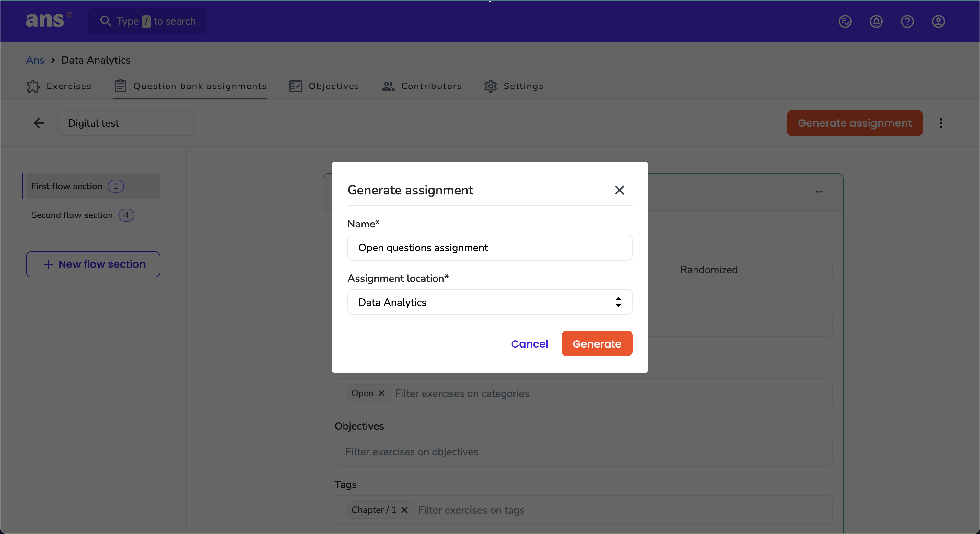Screen dimensions: 980x534
Task: Click Filter exercises on categories field
Action: 584,393
